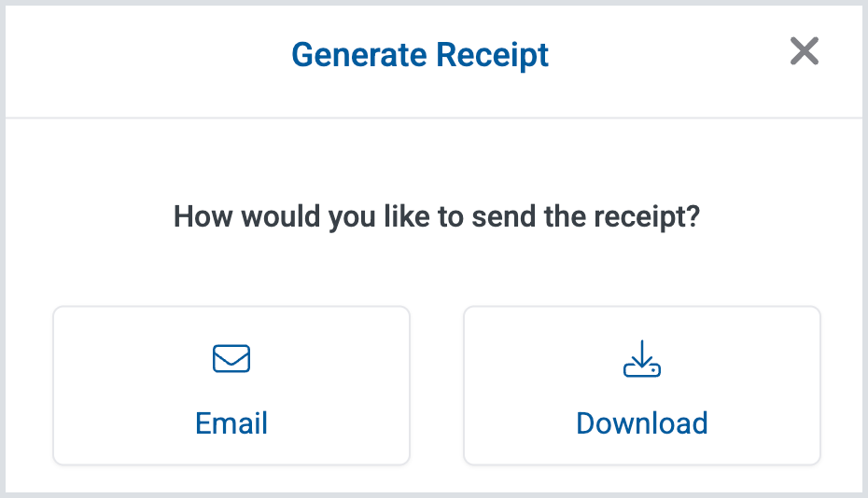
Task: Dismiss the dialog with the X icon
Action: pos(804,52)
